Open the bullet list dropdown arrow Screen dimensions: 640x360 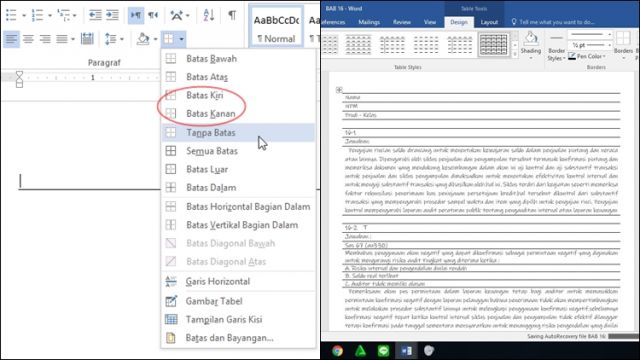point(24,16)
